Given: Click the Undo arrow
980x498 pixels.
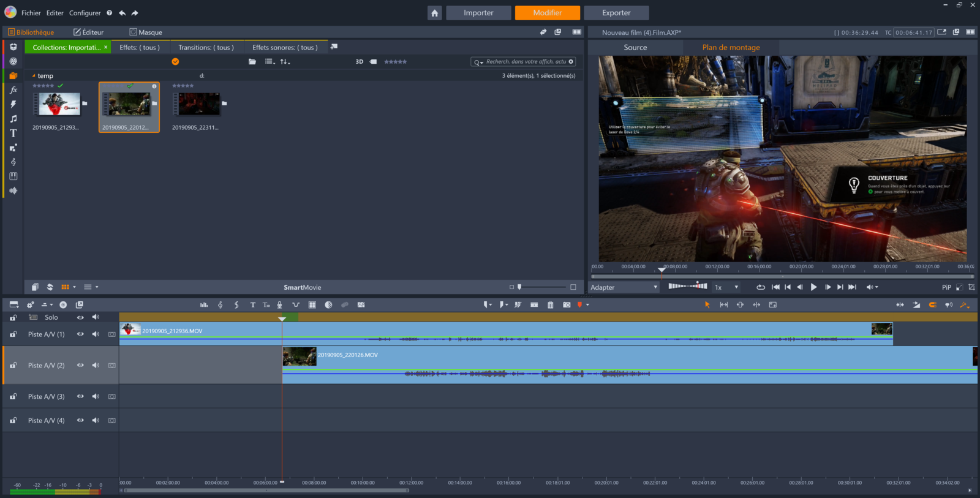Looking at the screenshot, I should pyautogui.click(x=123, y=13).
